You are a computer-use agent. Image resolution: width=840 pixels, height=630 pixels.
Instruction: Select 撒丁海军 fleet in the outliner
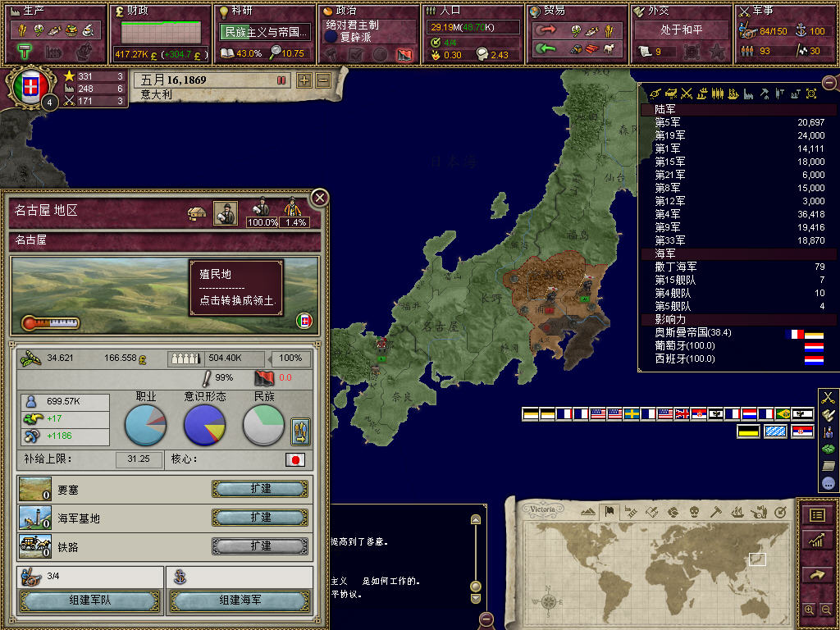[x=739, y=267]
